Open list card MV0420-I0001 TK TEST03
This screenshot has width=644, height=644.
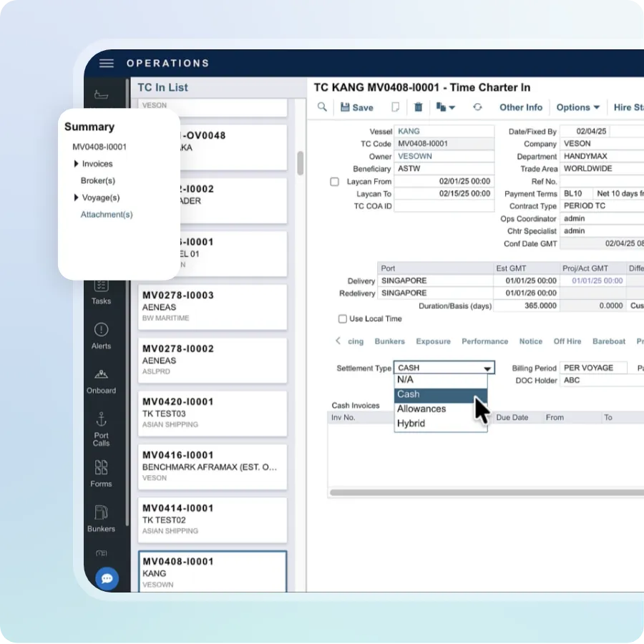pos(213,413)
